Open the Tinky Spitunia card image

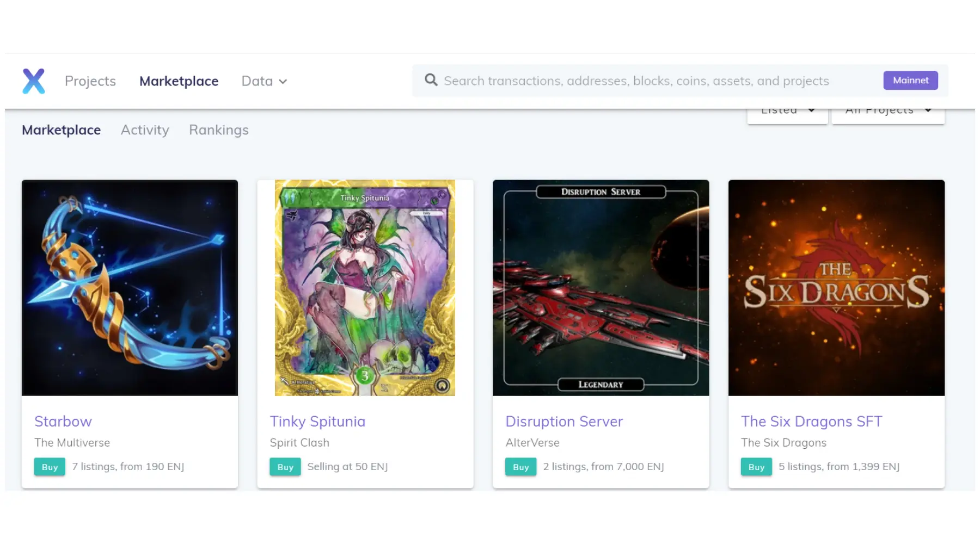[365, 288]
